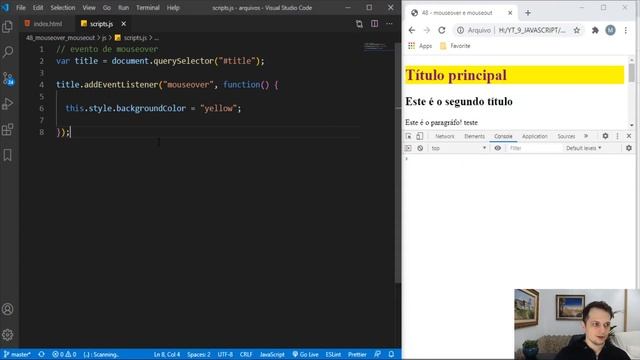The width and height of the screenshot is (640, 360).
Task: Click the 48_mouseover_mouseout breadcrumb
Action: tap(60, 38)
